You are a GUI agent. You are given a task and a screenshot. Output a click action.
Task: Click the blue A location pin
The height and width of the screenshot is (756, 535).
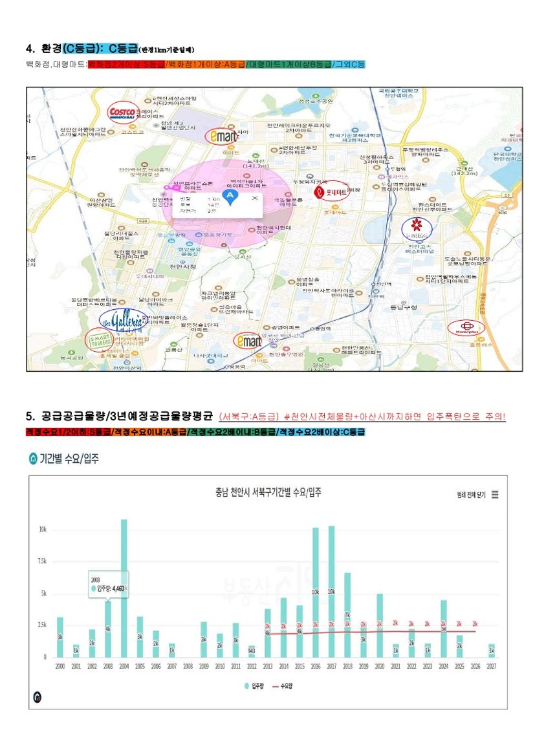pos(230,197)
